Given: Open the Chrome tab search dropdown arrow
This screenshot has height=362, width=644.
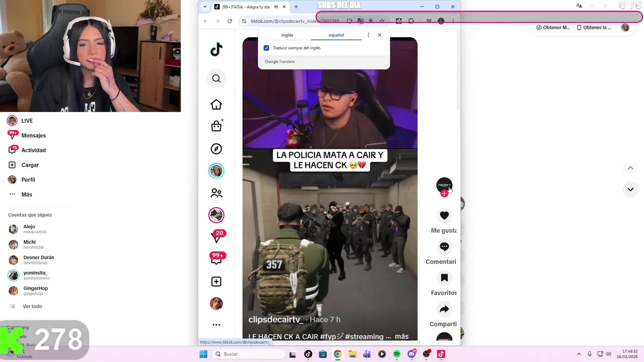Looking at the screenshot, I should point(205,7).
